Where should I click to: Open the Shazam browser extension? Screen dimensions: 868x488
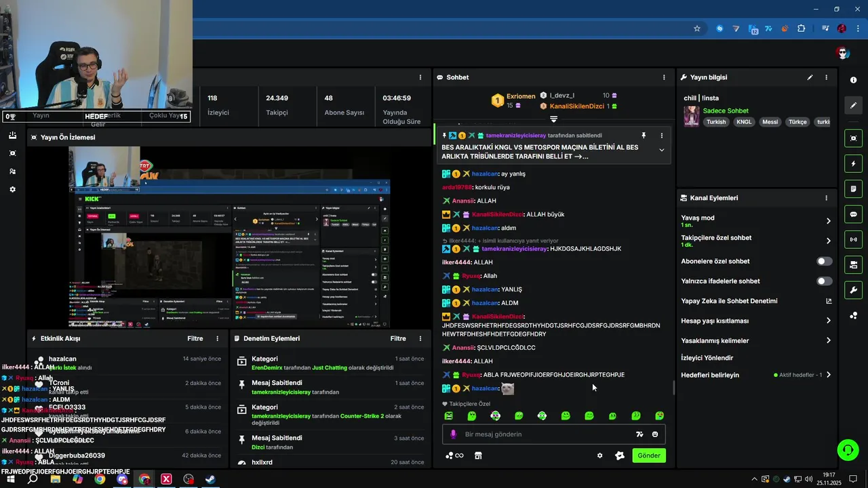coord(720,28)
